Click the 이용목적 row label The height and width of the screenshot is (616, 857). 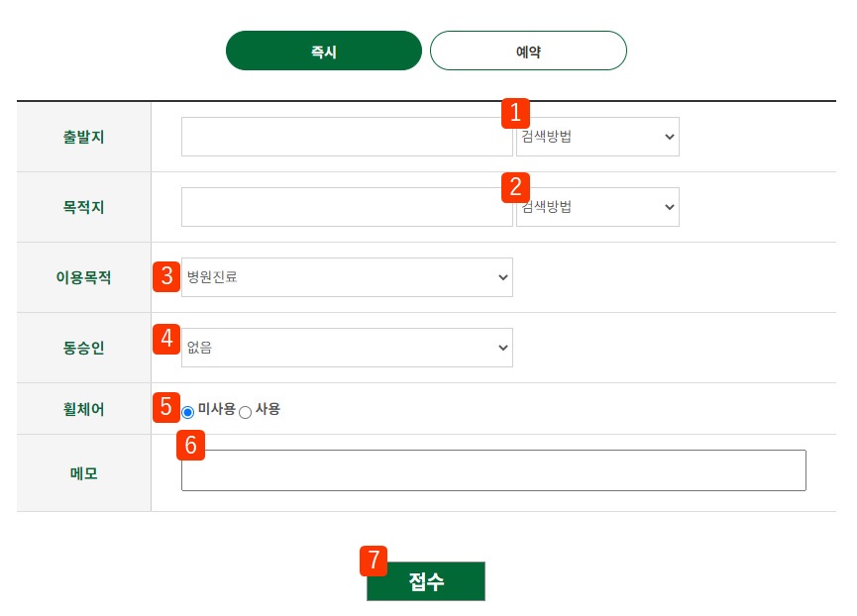tap(83, 277)
